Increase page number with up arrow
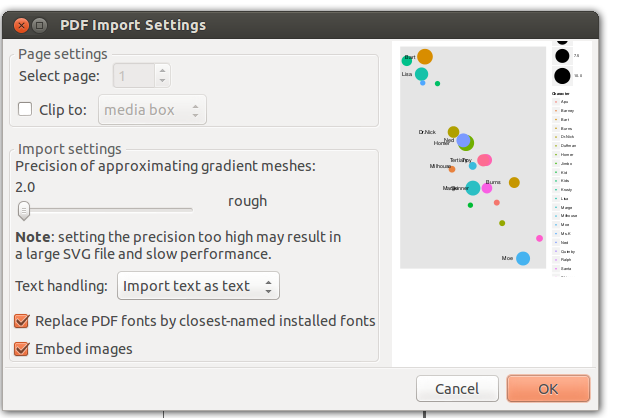 tap(163, 69)
